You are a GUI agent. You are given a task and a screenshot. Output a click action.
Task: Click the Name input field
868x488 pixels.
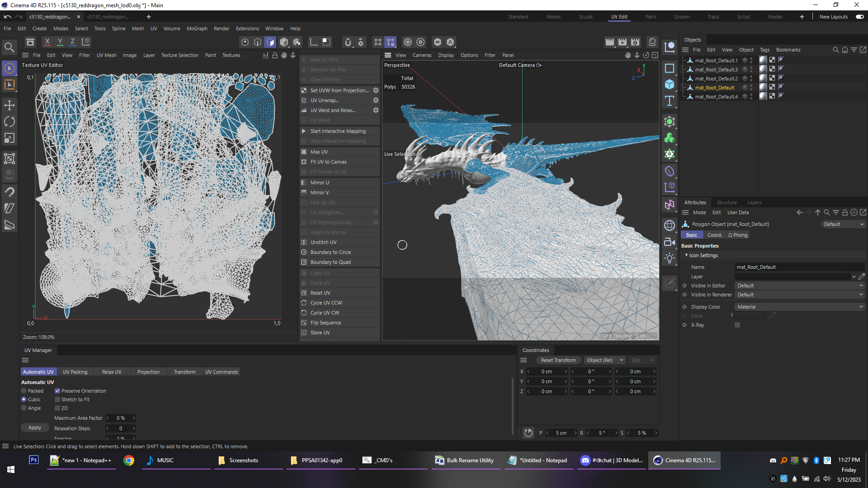click(800, 267)
